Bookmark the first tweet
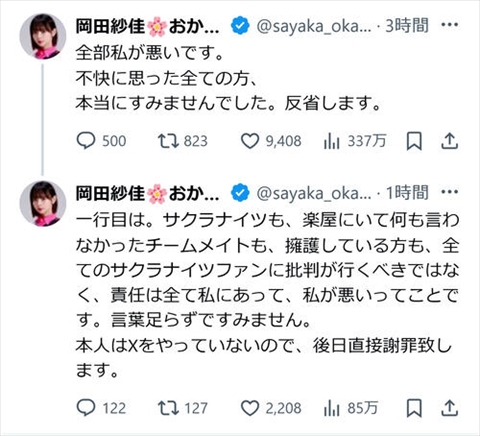Screen dimensions: 480x436 coord(414,141)
